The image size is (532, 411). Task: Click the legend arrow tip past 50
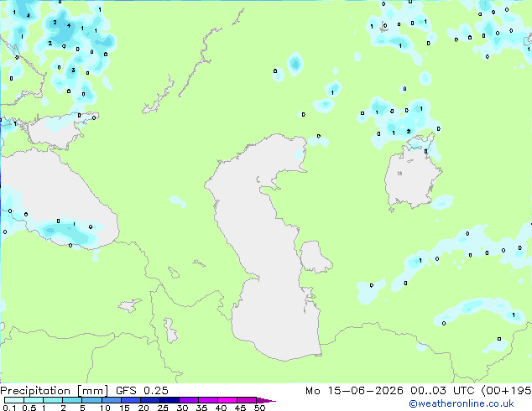point(266,400)
